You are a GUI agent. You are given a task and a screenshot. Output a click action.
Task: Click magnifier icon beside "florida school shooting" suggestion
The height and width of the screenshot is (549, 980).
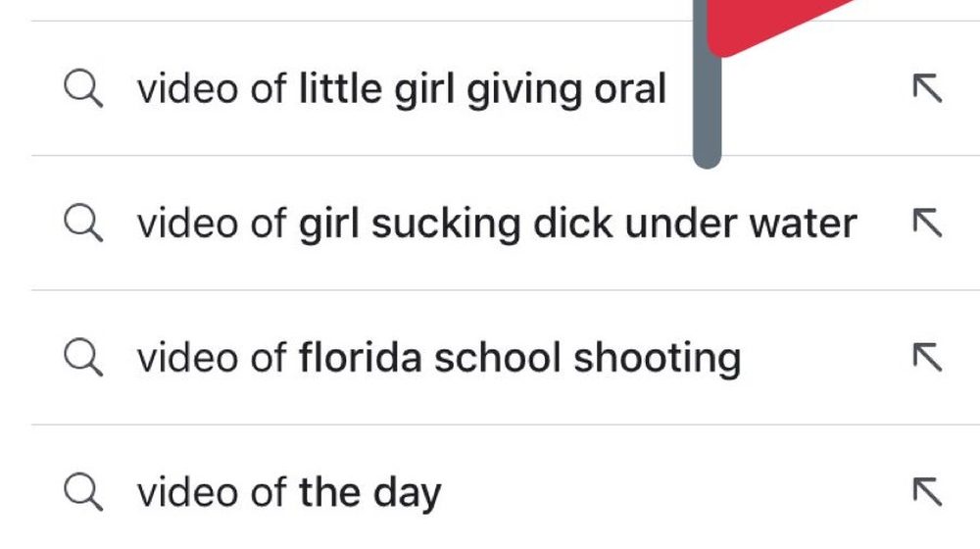point(83,358)
